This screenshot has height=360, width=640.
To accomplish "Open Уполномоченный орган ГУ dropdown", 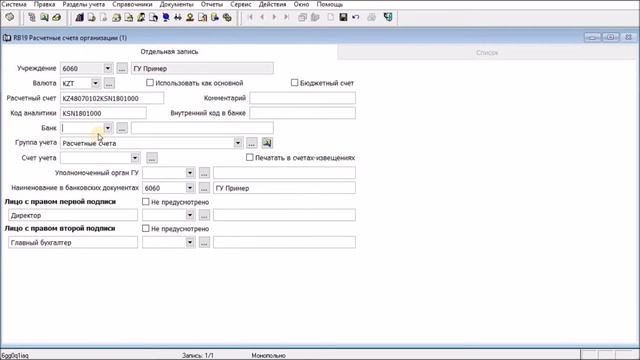I will [x=190, y=173].
